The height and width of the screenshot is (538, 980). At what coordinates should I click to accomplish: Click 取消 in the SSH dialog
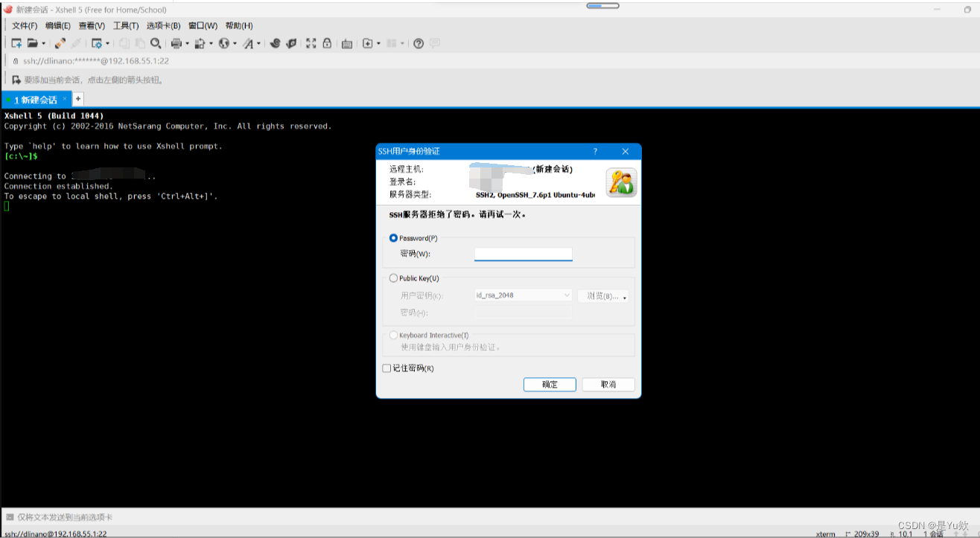click(608, 385)
